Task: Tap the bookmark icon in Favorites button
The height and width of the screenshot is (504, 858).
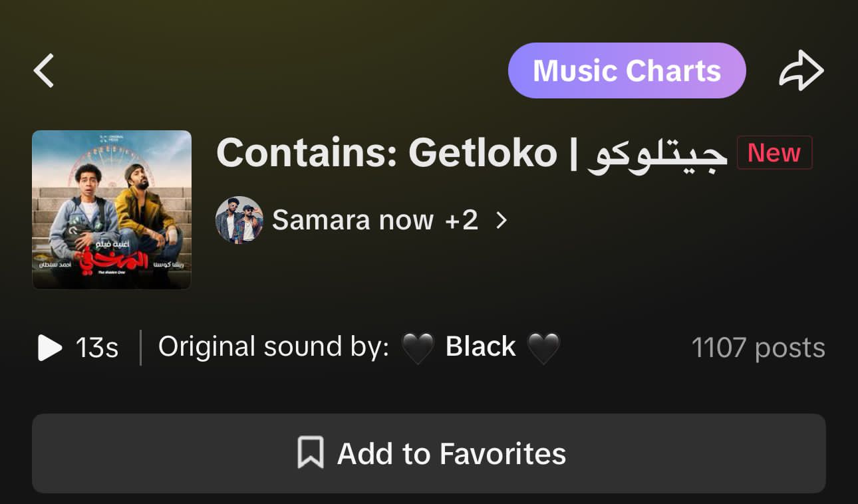Action: pyautogui.click(x=311, y=453)
